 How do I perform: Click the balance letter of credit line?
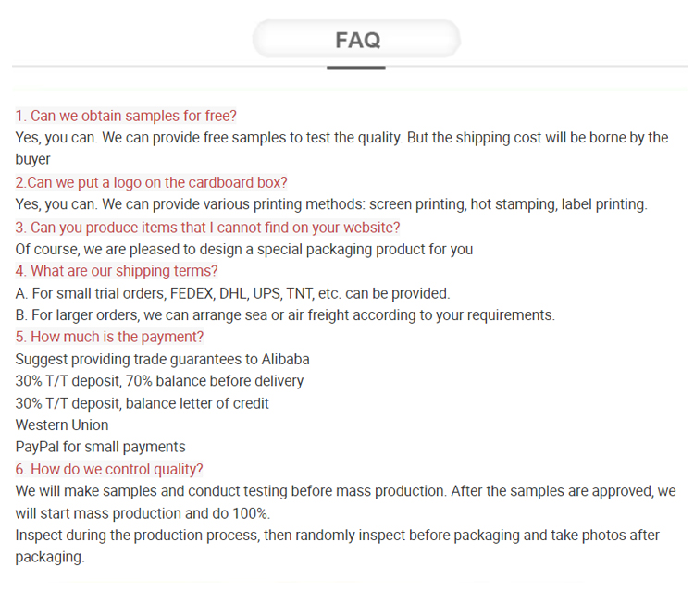point(143,403)
